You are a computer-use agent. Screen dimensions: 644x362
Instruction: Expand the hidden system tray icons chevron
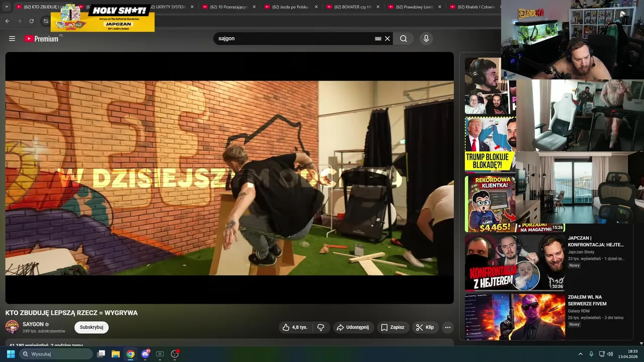[580, 354]
